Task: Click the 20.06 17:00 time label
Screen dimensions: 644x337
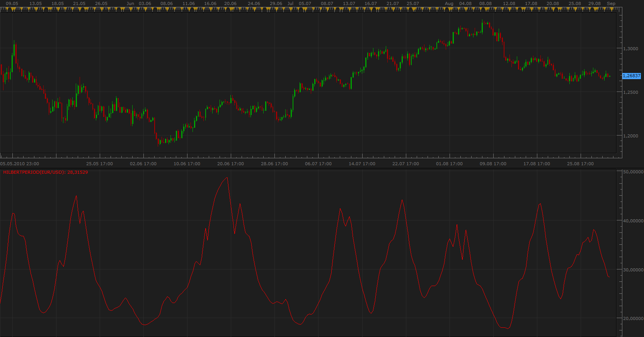Action: point(231,164)
